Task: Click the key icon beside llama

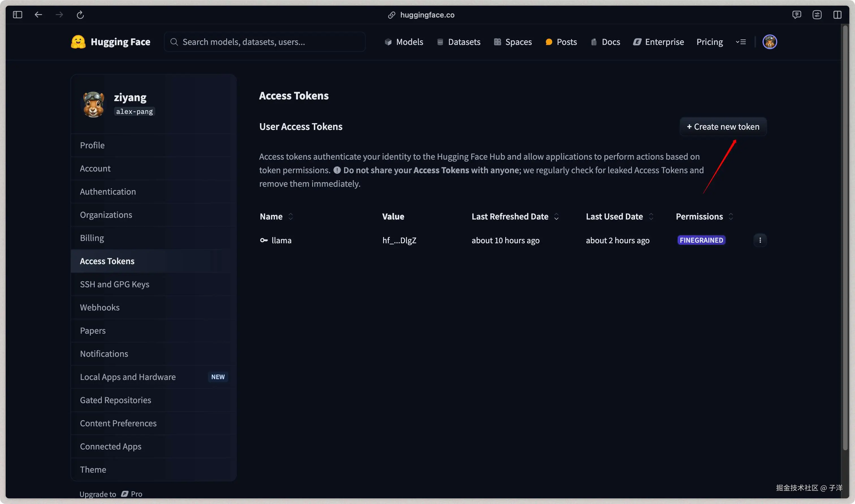Action: 264,240
